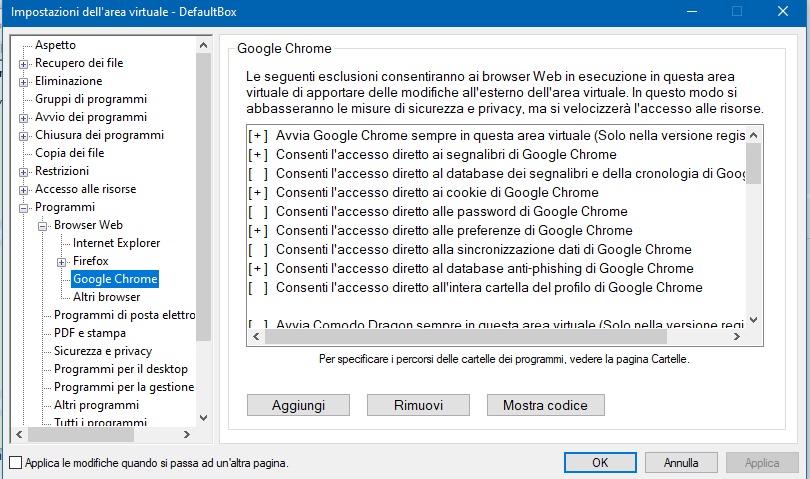Click the Rimuovi button
The height and width of the screenshot is (479, 810).
[x=418, y=405]
